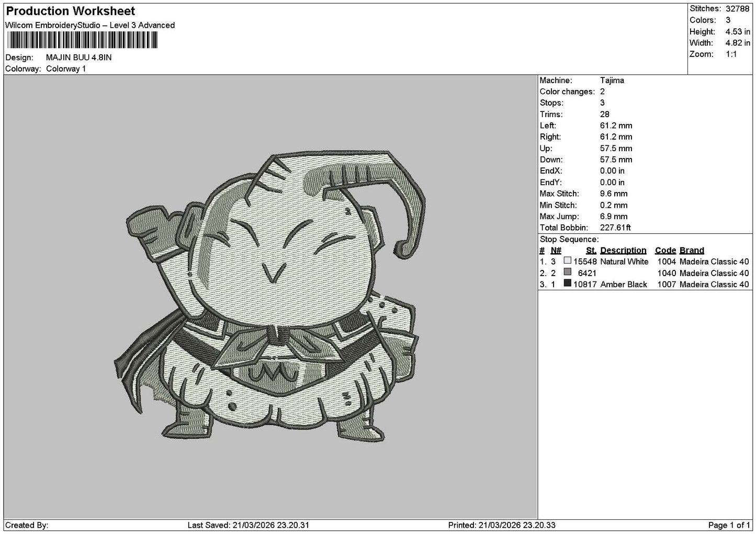The image size is (756, 534).
Task: Select the height value '4.53 in'
Action: point(738,32)
